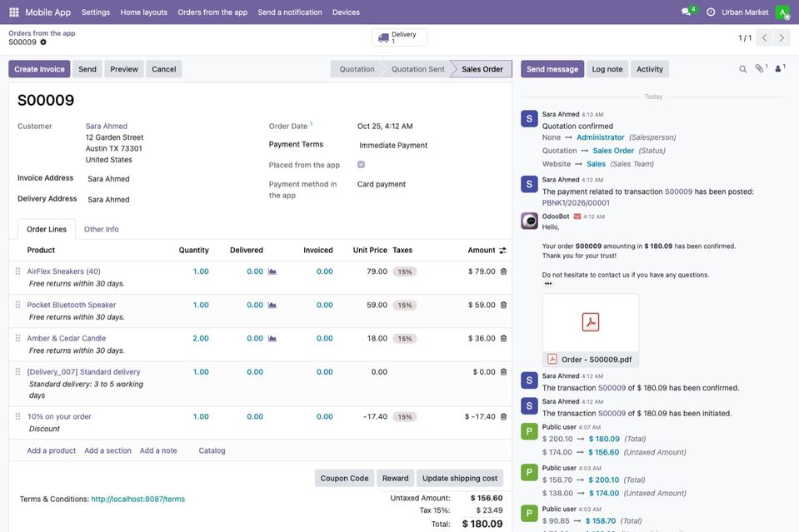Click the Create Invoice button
799x532 pixels.
point(39,69)
